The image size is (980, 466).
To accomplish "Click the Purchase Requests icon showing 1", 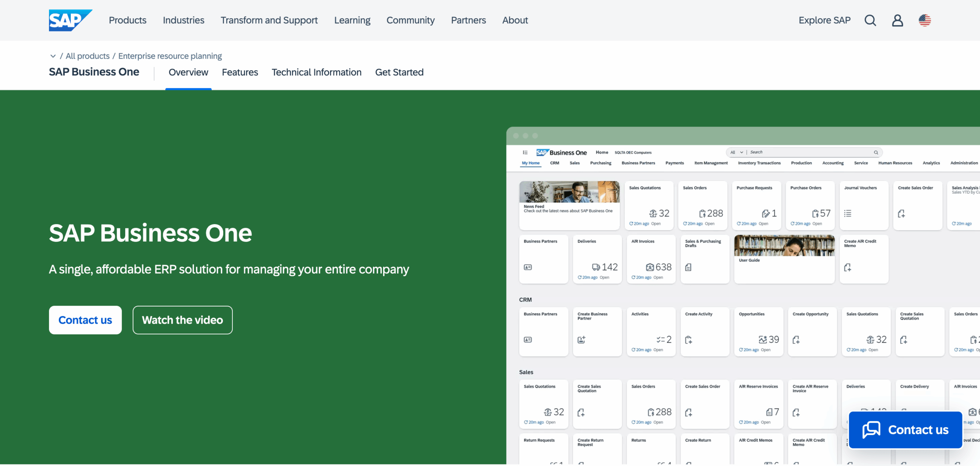I will pyautogui.click(x=766, y=213).
